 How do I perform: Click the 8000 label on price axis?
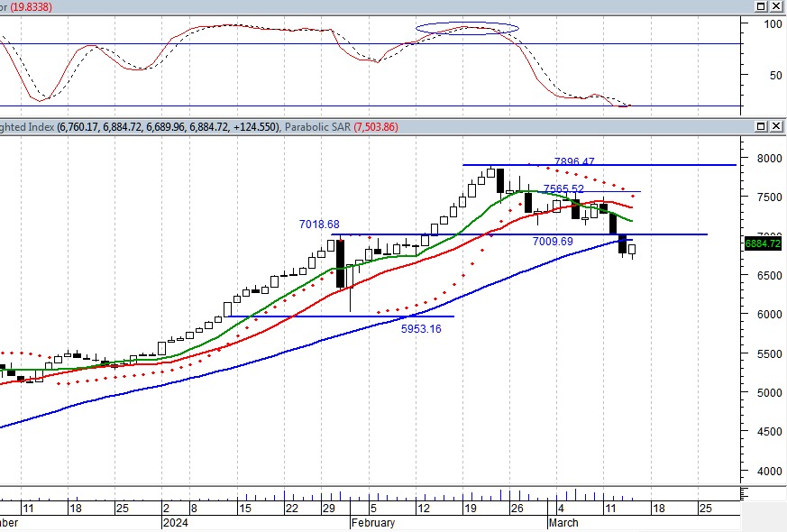pyautogui.click(x=767, y=158)
